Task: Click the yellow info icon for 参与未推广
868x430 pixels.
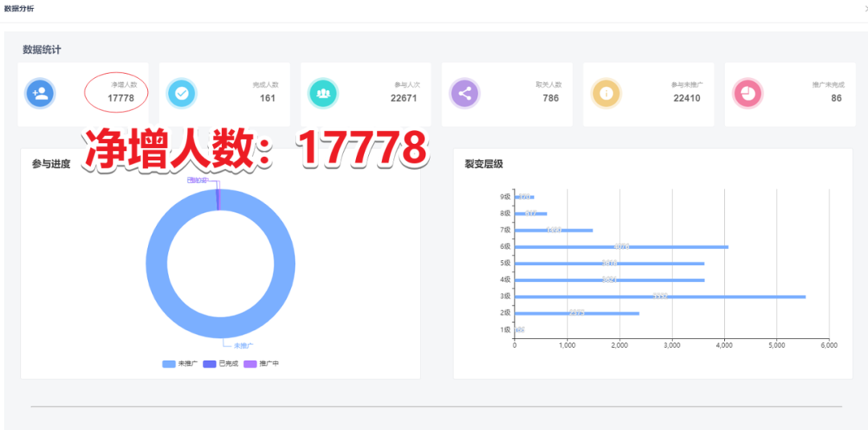Action: click(606, 93)
